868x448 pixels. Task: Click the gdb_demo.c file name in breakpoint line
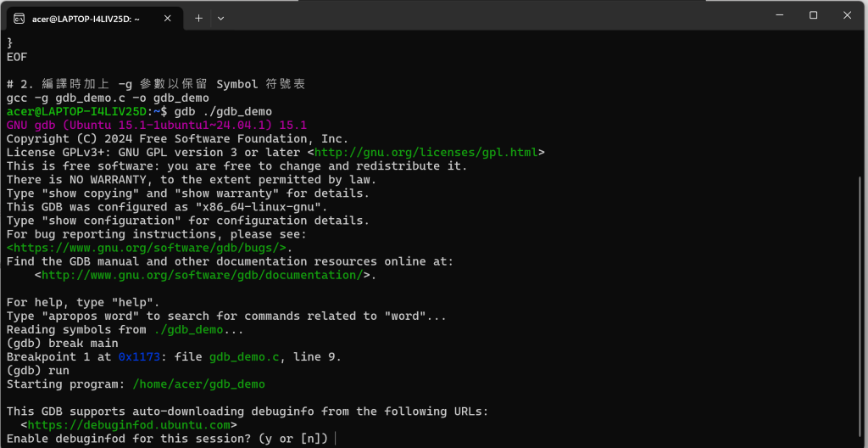244,357
